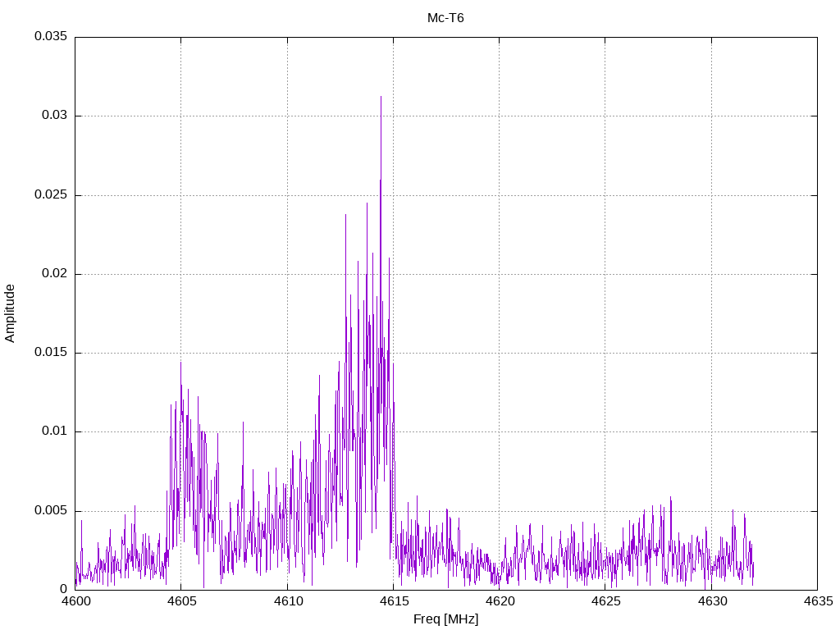Select the 0.035 y-axis tick label

[50, 37]
